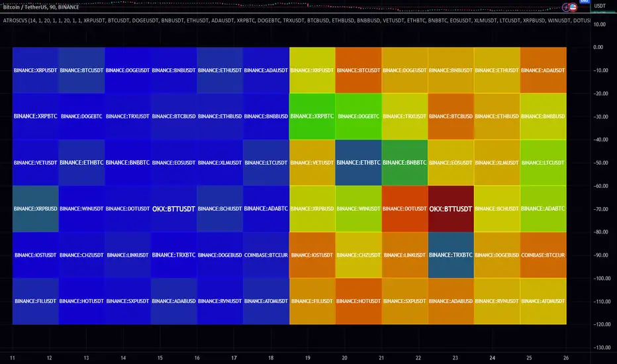Click the lime BINANCE:ADABTC cell
Image resolution: width=617 pixels, height=364 pixels.
point(543,209)
